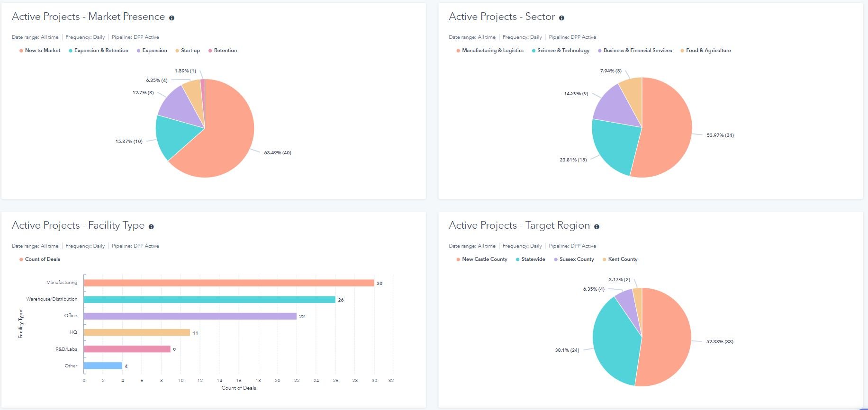Click the 7.94% (5) data label
The width and height of the screenshot is (868, 410).
[x=611, y=71]
